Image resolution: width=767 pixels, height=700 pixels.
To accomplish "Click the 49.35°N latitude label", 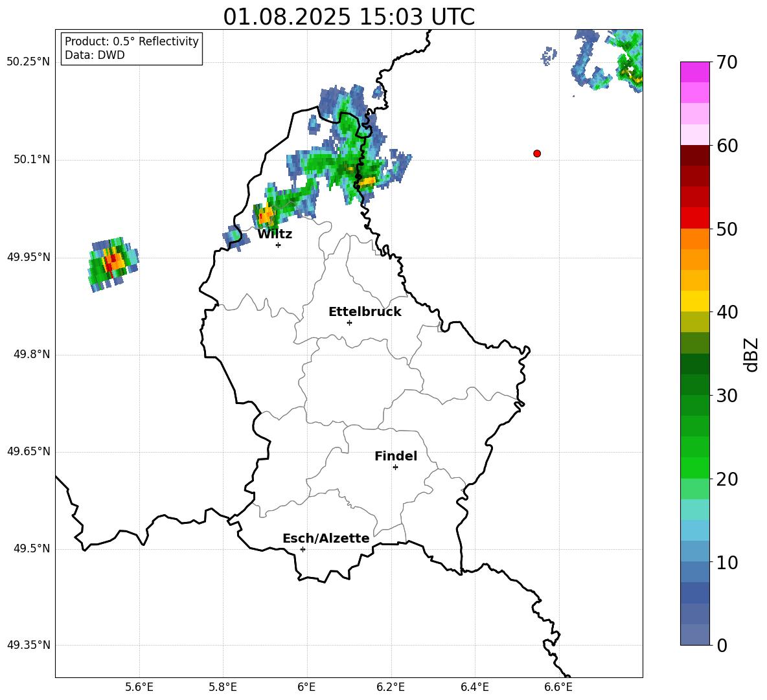I will [29, 645].
